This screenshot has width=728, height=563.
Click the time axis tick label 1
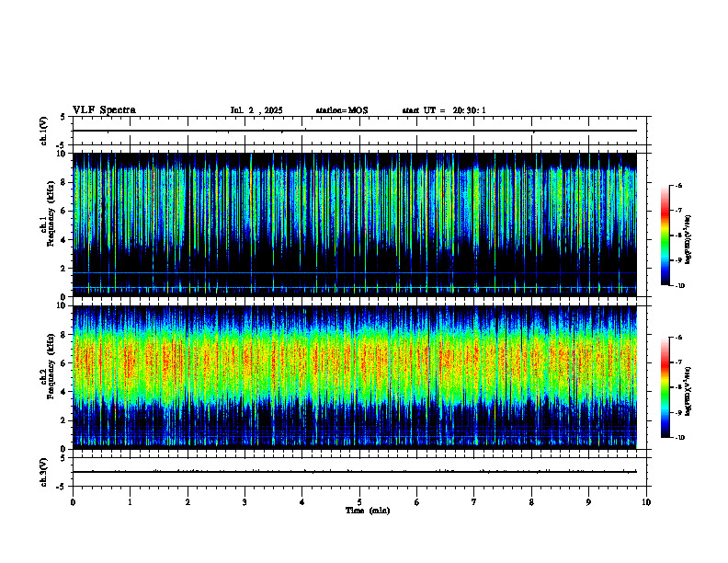(x=130, y=502)
